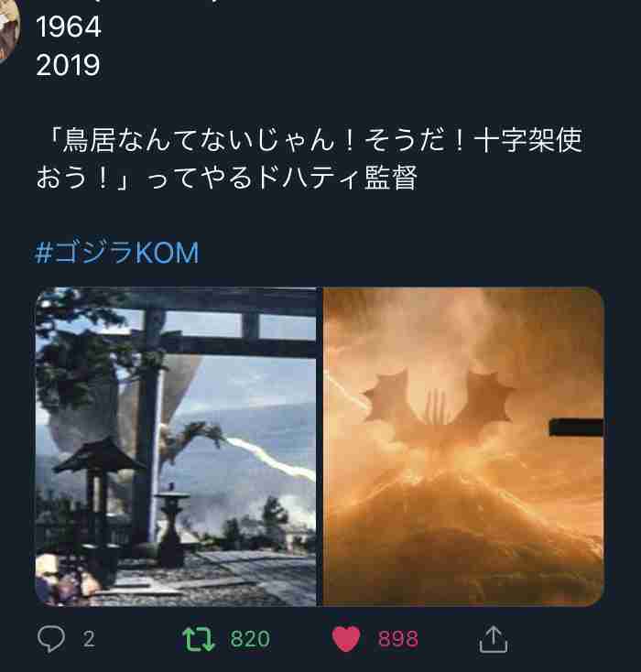
Task: Unlike the tweet via the red heart
Action: 346,638
